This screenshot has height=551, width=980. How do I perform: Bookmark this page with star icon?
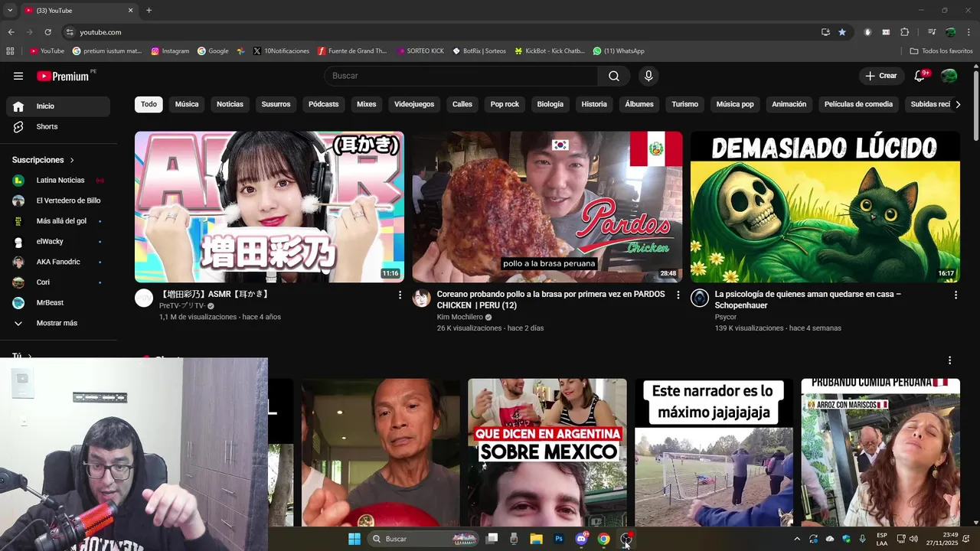point(842,32)
